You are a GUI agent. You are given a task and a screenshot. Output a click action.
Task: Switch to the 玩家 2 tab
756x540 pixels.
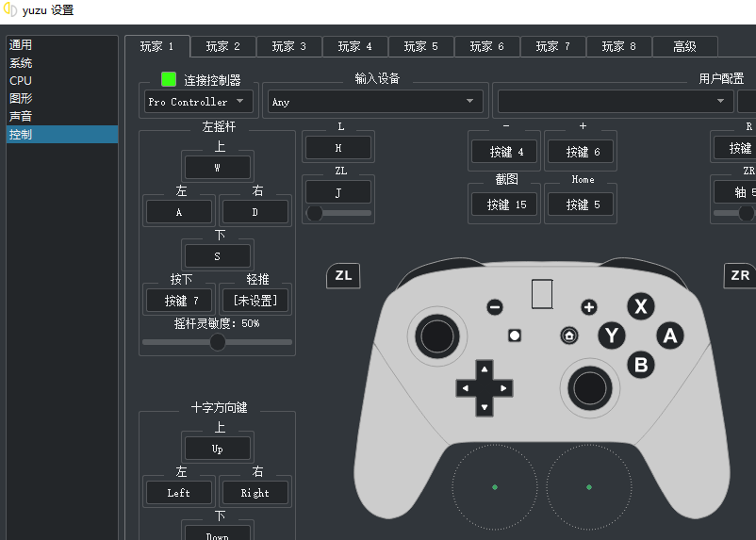(223, 46)
